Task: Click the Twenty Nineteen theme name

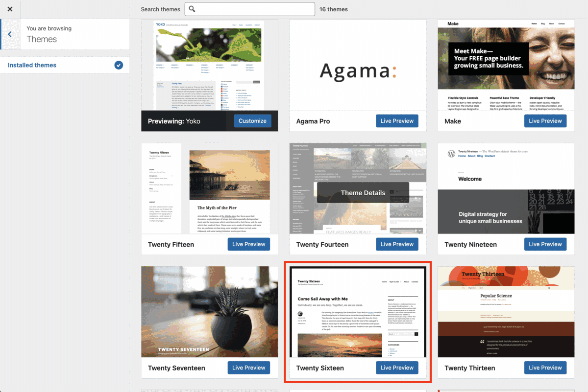Action: pos(470,245)
